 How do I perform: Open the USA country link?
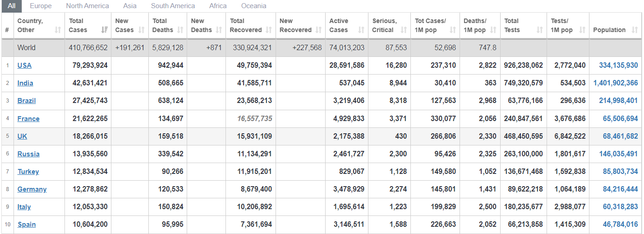pos(24,66)
